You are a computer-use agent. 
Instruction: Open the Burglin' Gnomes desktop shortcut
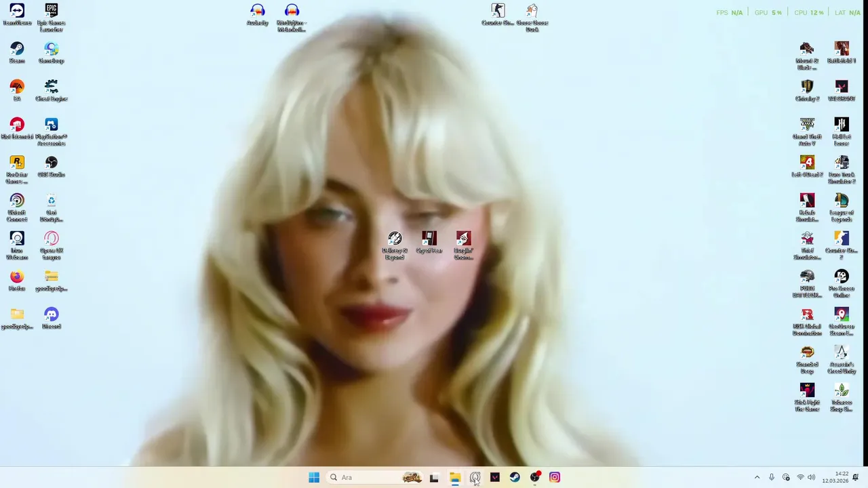pos(464,245)
